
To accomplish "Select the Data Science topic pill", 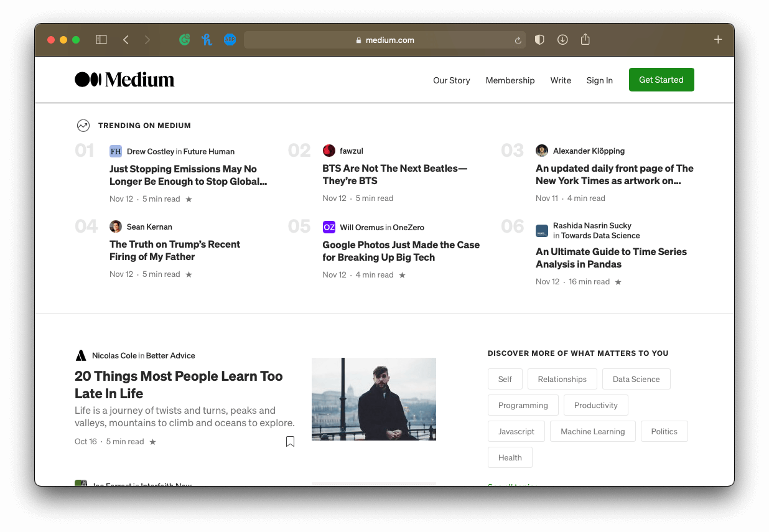I will click(x=636, y=379).
